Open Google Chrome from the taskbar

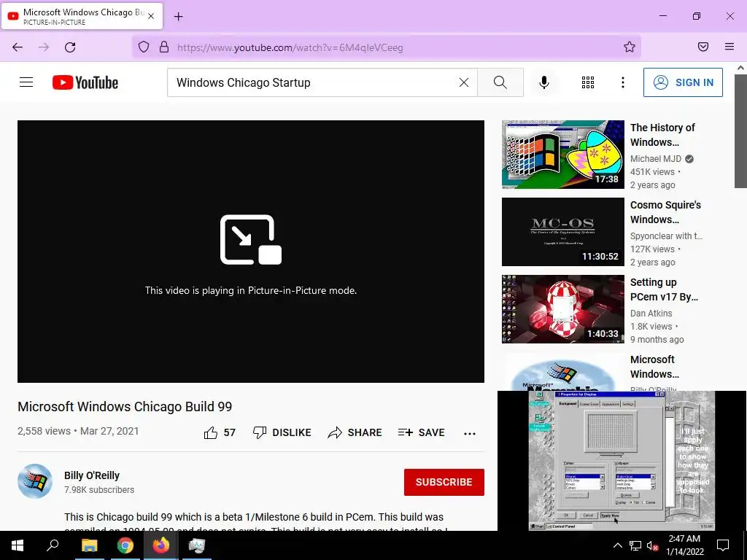click(125, 545)
